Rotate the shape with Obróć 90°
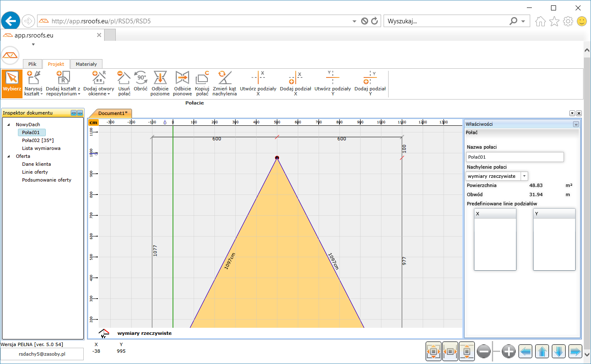The width and height of the screenshot is (591, 364). pyautogui.click(x=141, y=81)
